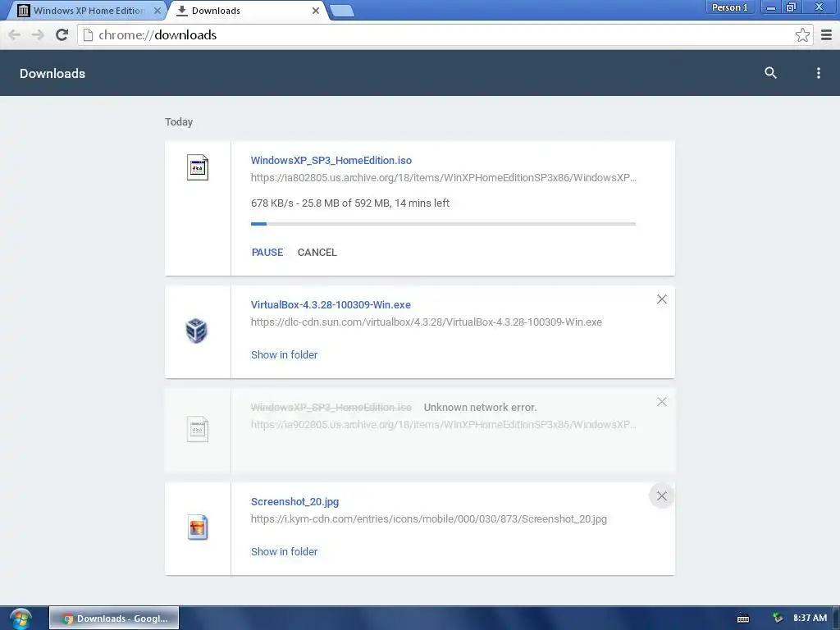Click the network status tray icon
840x630 pixels.
click(778, 619)
